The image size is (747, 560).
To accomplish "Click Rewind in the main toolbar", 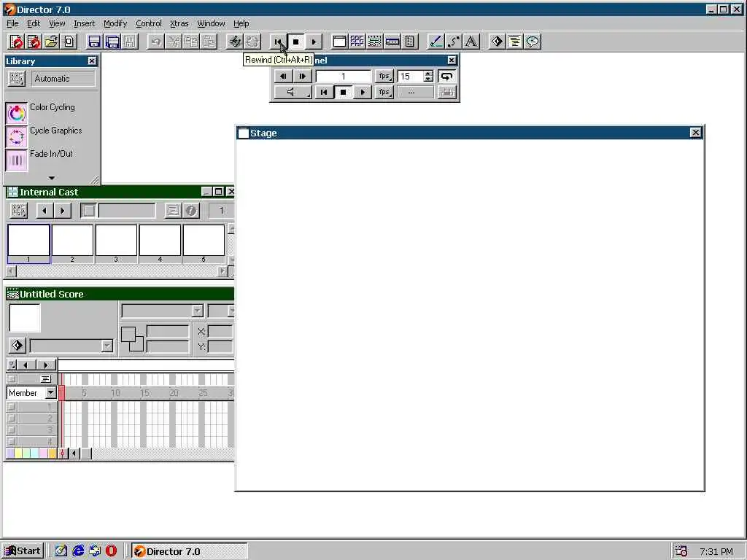I will (x=278, y=42).
